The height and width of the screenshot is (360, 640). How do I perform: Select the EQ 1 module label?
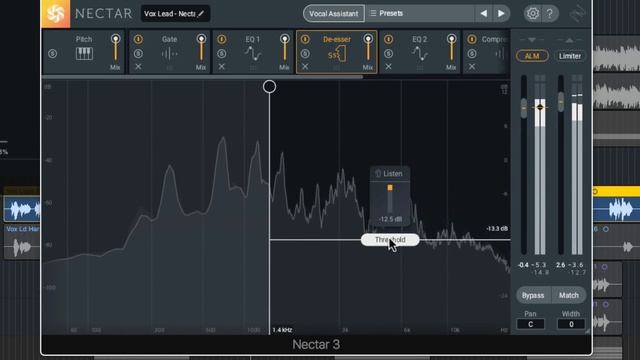click(x=253, y=39)
